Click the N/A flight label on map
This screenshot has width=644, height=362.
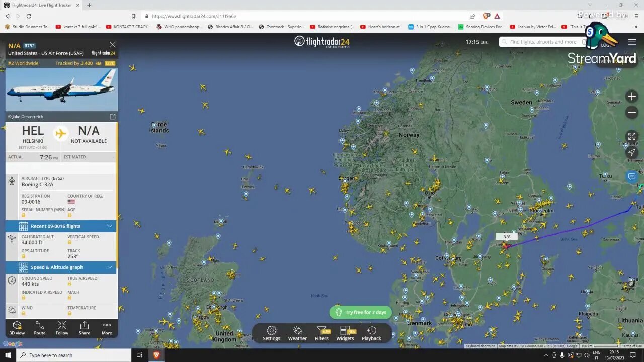point(507,236)
